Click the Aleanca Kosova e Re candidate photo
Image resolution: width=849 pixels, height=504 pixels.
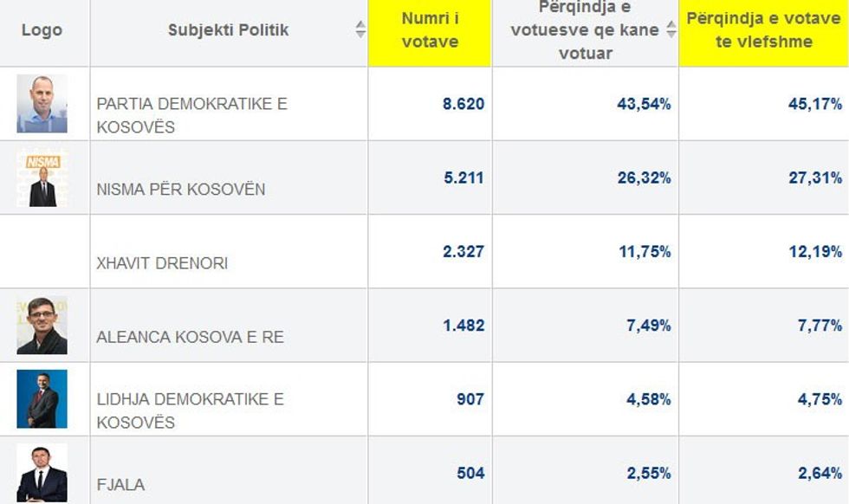pos(42,326)
